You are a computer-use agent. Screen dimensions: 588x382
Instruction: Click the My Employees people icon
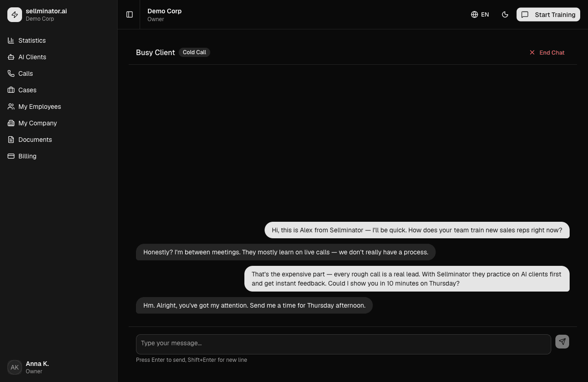point(11,107)
